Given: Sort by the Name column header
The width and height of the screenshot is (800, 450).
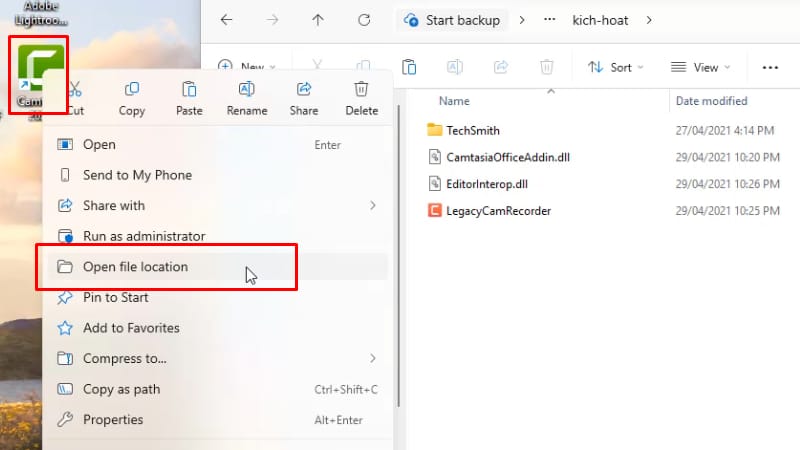Looking at the screenshot, I should [454, 101].
